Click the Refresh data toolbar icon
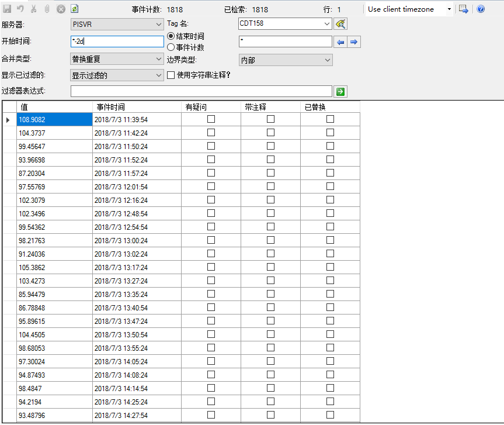 (x=74, y=9)
